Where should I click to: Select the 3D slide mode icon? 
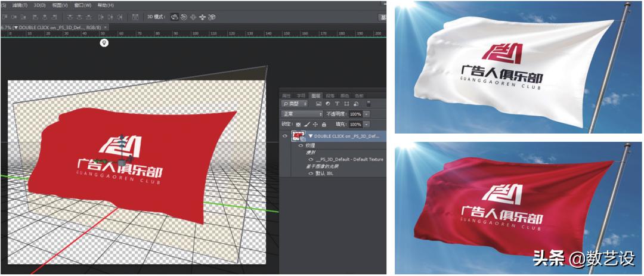(203, 17)
